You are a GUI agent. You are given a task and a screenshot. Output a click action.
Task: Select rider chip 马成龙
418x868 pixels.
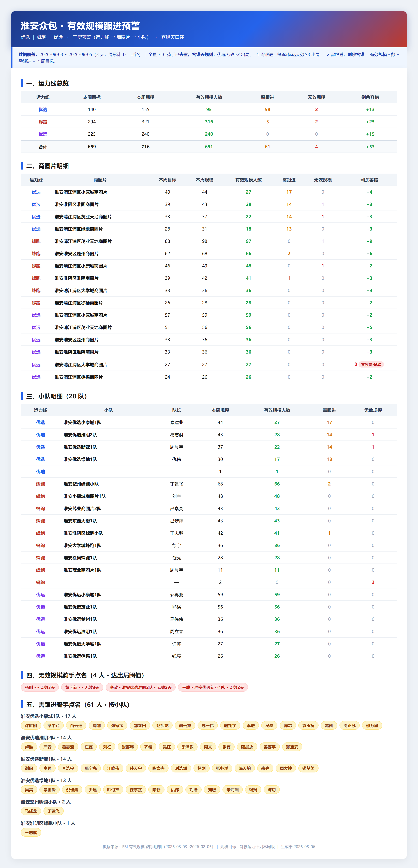(31, 811)
